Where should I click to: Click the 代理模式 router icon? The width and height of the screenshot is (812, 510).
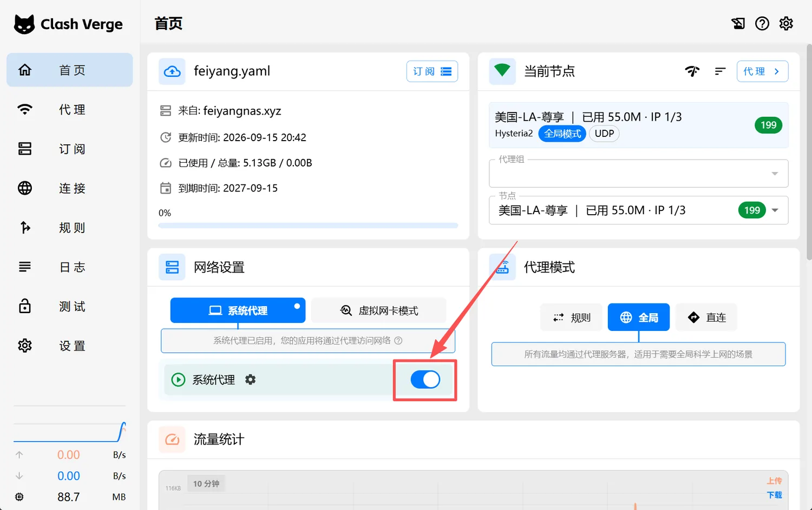(502, 267)
